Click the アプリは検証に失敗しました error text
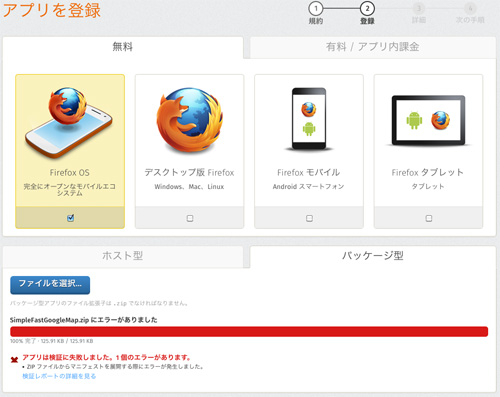Screen dimensions: 500x397 click(x=106, y=357)
